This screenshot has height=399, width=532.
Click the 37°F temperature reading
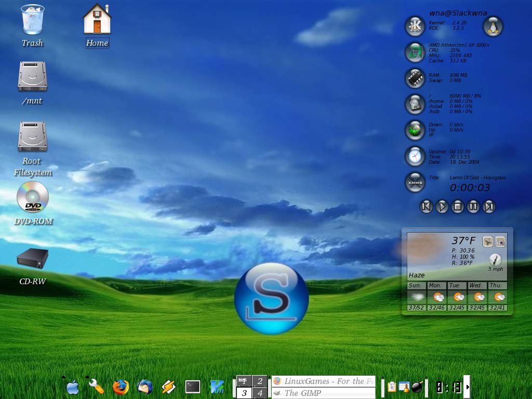[463, 241]
